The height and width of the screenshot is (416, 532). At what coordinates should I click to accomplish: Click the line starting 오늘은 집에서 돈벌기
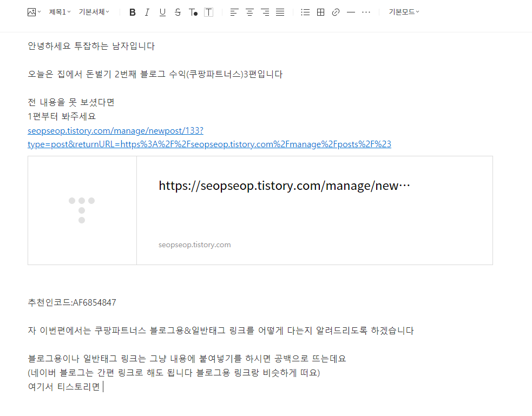click(x=155, y=74)
